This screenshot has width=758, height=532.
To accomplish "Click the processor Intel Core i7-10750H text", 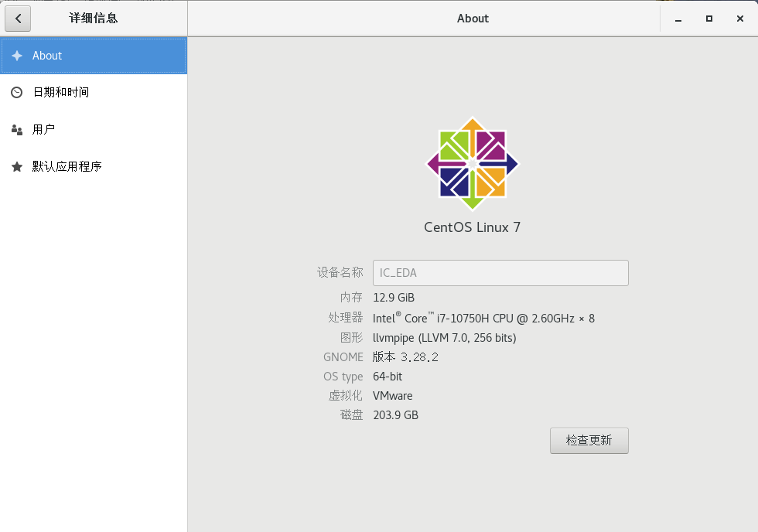I will (x=483, y=317).
